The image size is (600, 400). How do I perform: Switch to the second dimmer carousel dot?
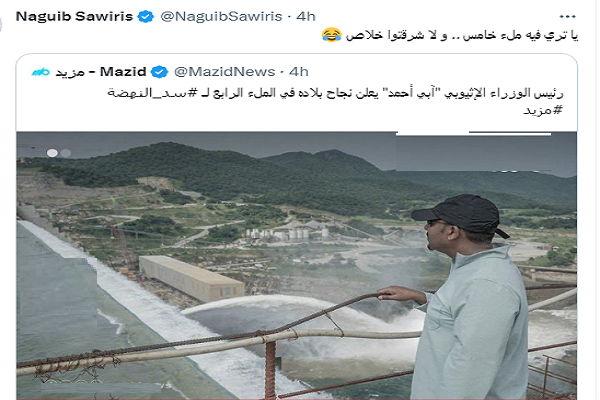(66, 153)
